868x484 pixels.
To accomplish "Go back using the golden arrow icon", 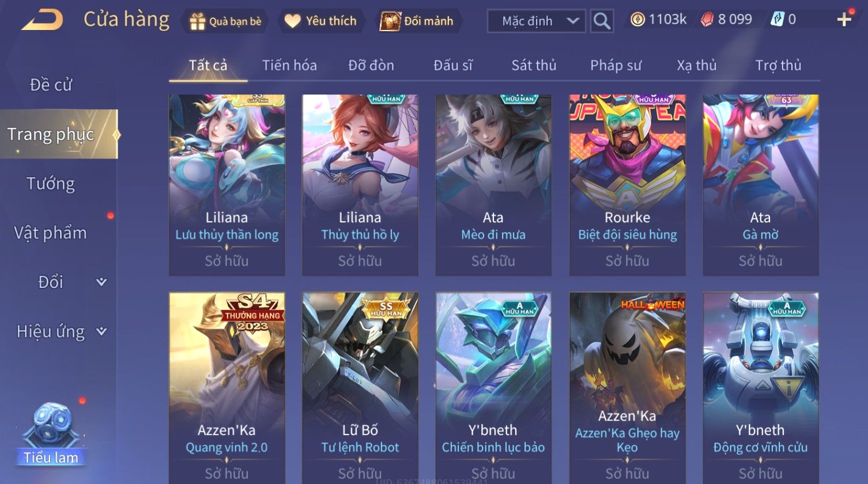I will point(41,20).
